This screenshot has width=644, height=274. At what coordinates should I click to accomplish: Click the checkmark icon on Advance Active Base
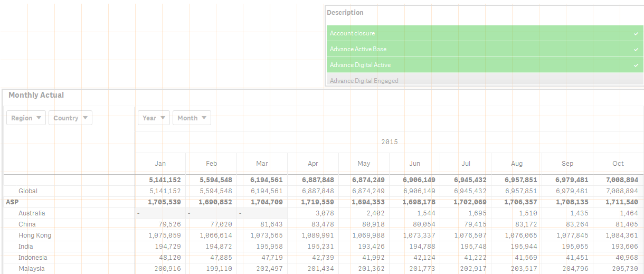(x=636, y=49)
